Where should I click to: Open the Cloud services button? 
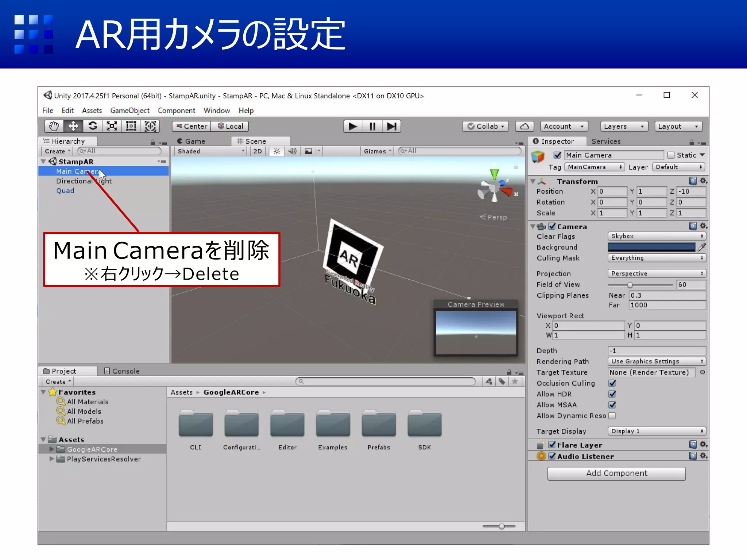pyautogui.click(x=525, y=126)
